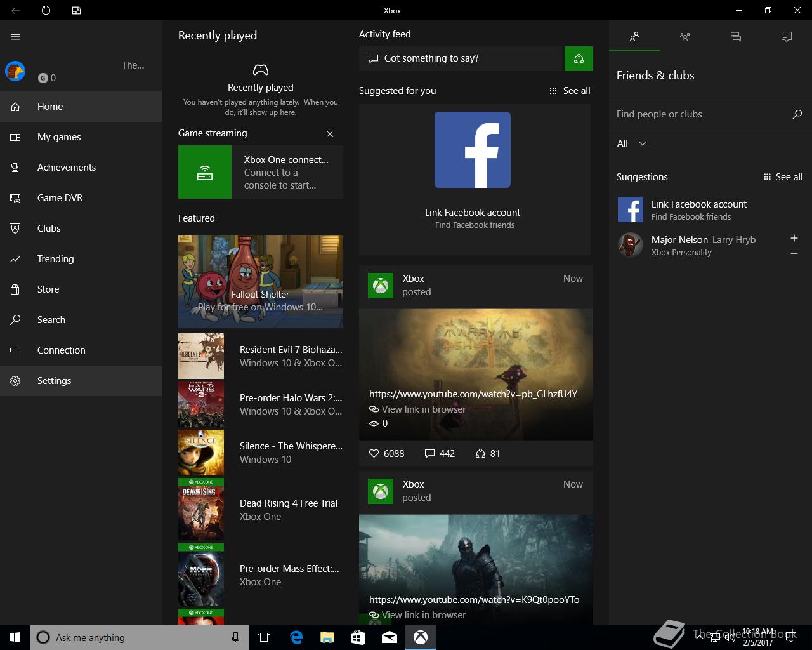Open Xbox avatar on second post
The height and width of the screenshot is (650, 812).
pos(381,491)
